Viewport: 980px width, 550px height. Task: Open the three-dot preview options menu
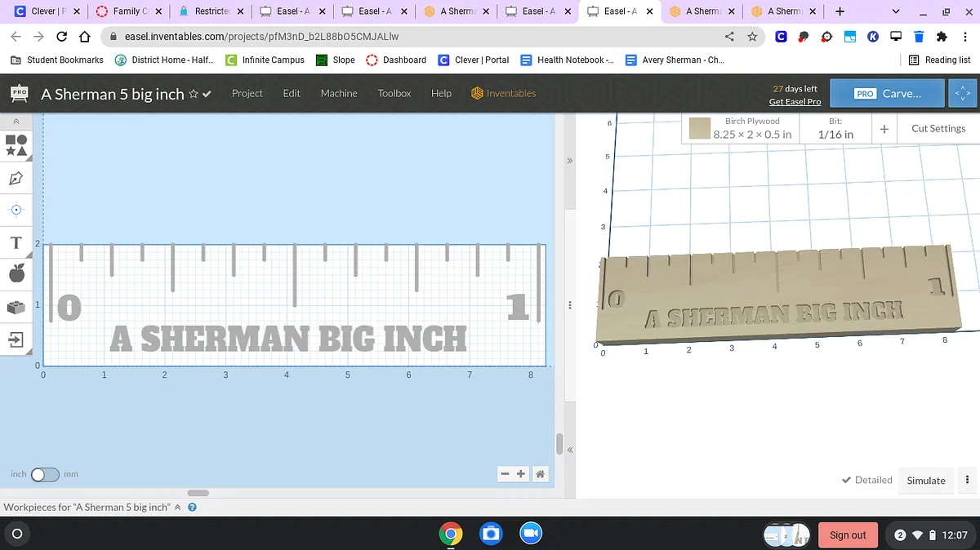coord(968,480)
